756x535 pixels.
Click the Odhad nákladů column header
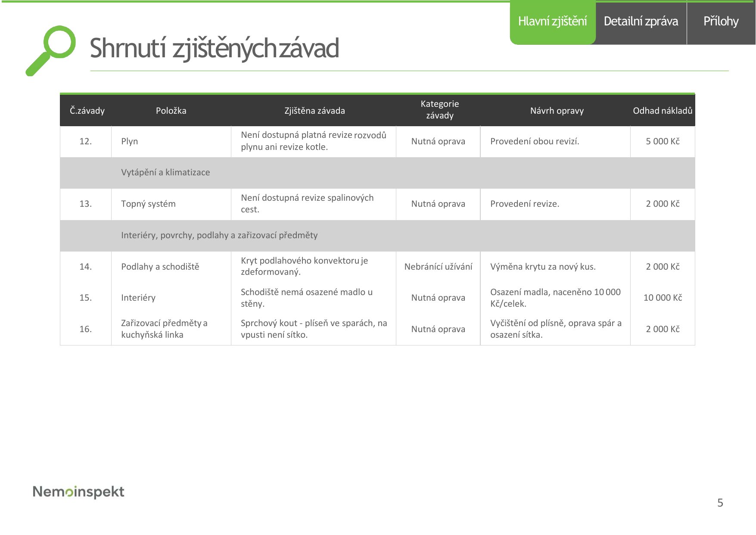(663, 111)
